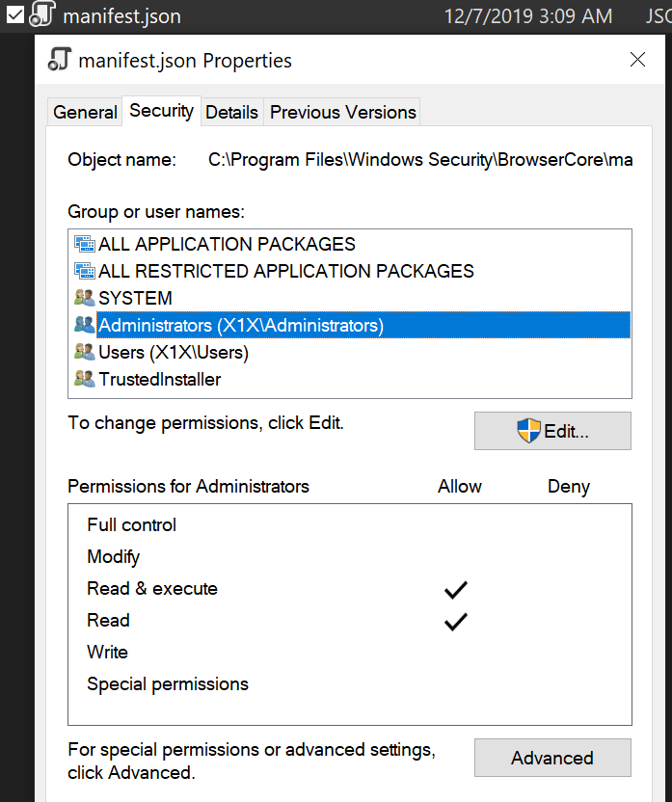Open Advanced security settings
This screenshot has width=672, height=802.
[552, 758]
